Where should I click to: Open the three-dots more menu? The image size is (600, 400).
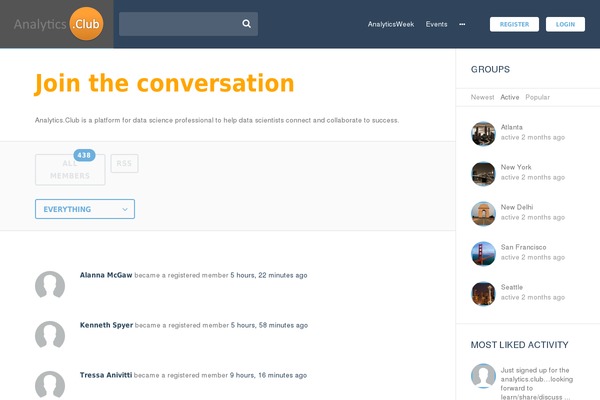click(462, 24)
